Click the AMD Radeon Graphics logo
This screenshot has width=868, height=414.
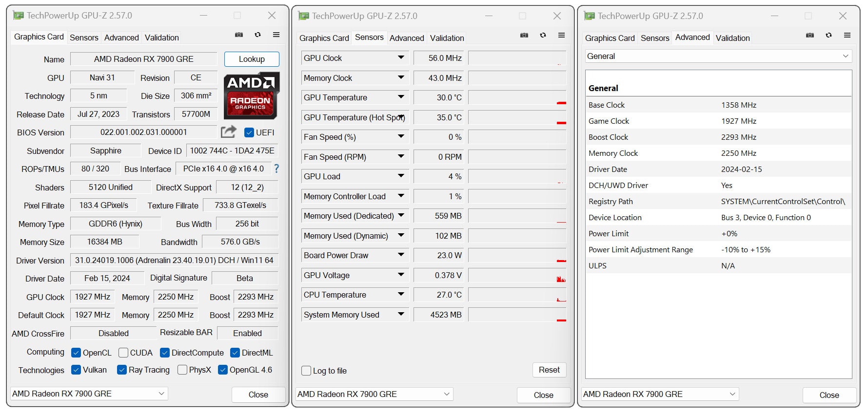(252, 95)
